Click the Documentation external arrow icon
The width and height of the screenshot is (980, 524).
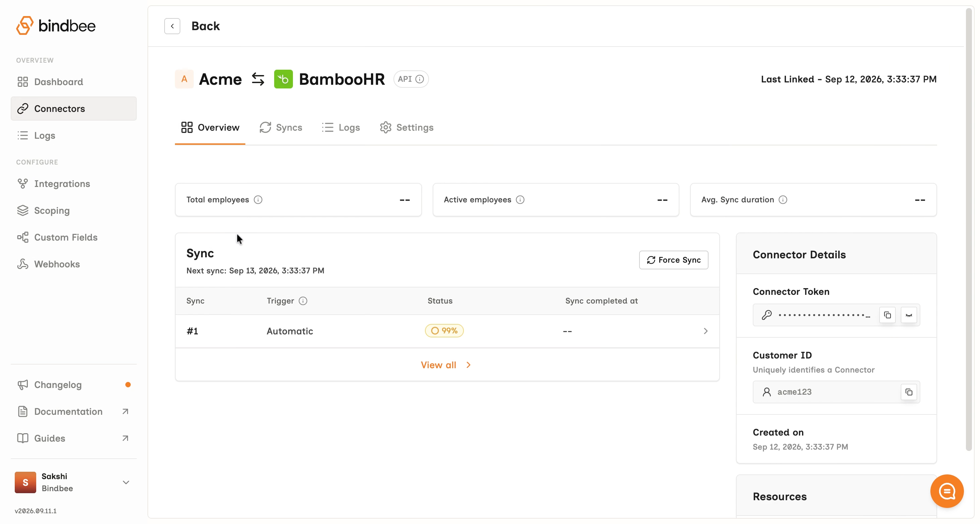pos(125,411)
